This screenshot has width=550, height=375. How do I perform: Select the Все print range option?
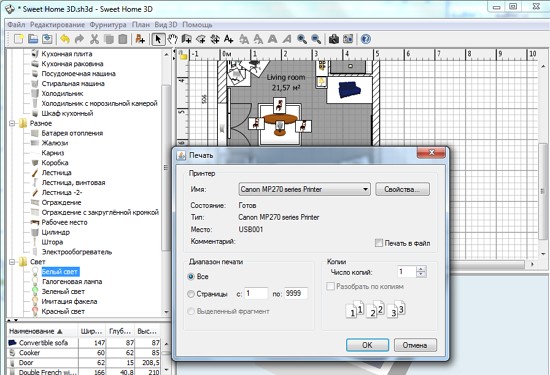[191, 276]
